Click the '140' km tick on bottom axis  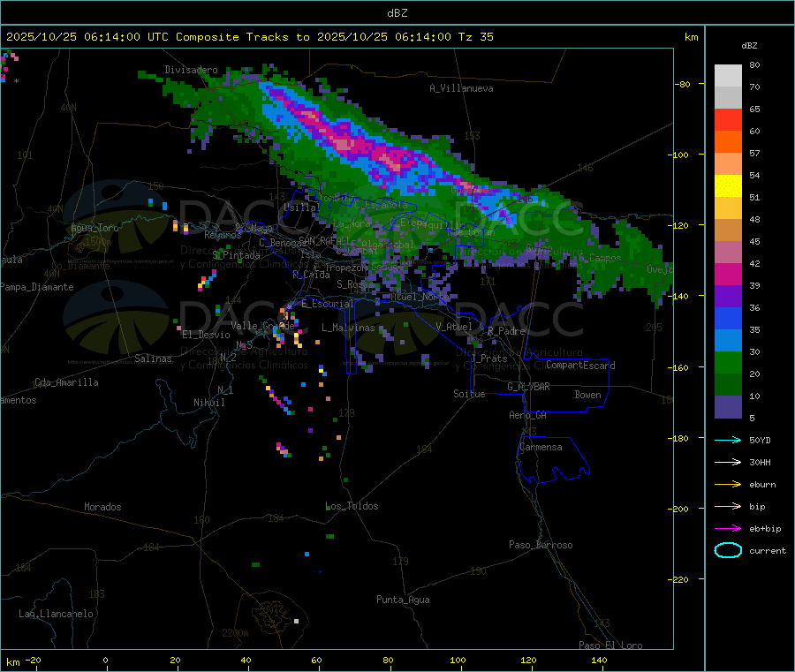[599, 660]
